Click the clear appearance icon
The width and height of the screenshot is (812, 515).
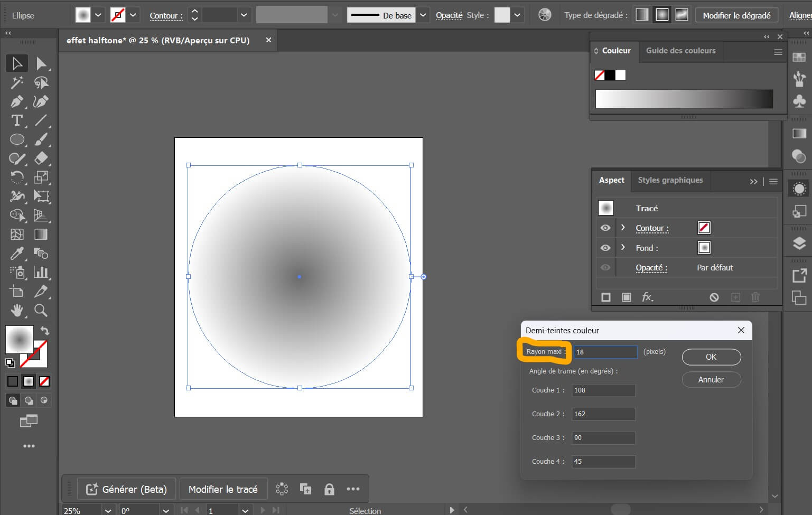pyautogui.click(x=714, y=297)
